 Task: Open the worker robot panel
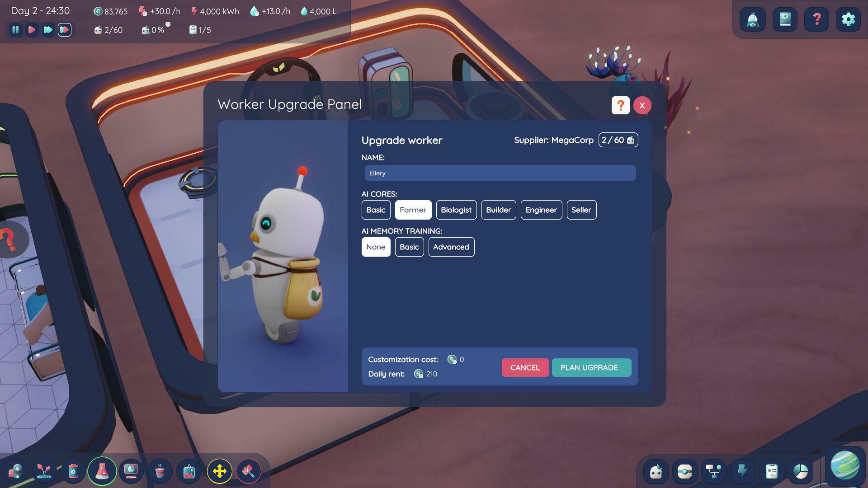coord(655,471)
